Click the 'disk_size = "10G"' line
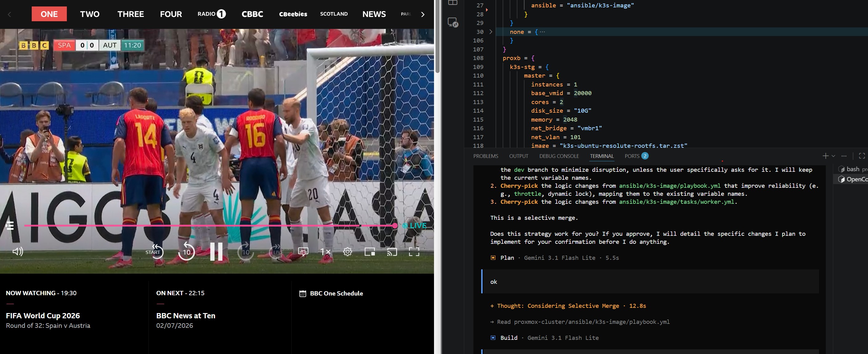Viewport: 868px width, 354px height. coord(561,111)
